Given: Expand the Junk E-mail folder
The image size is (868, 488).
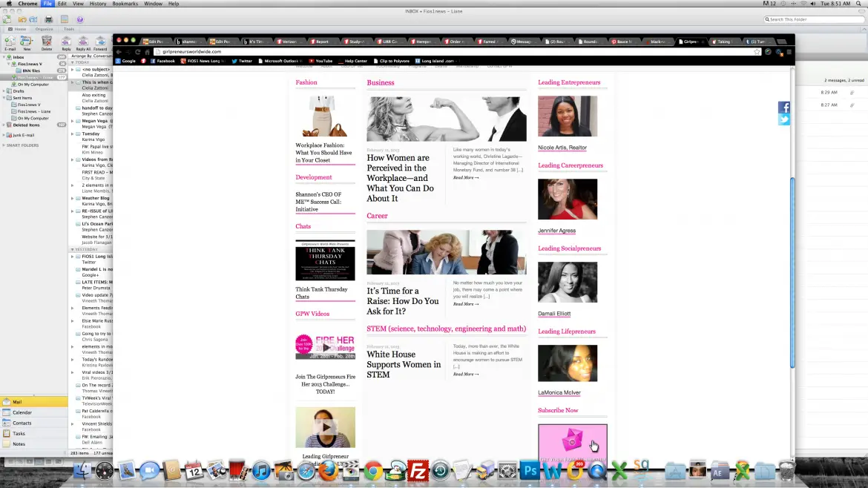Looking at the screenshot, I should (4, 135).
